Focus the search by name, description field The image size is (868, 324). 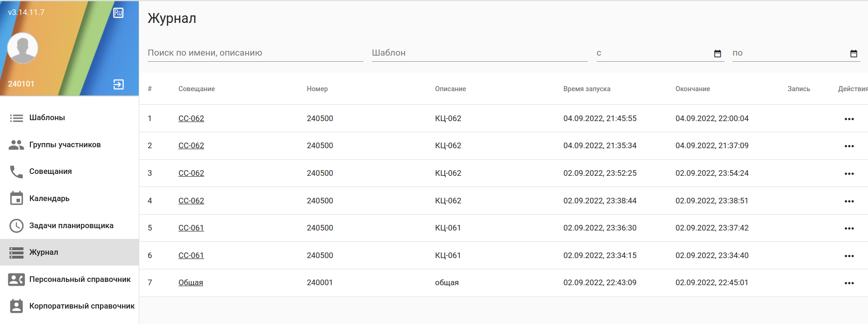255,53
